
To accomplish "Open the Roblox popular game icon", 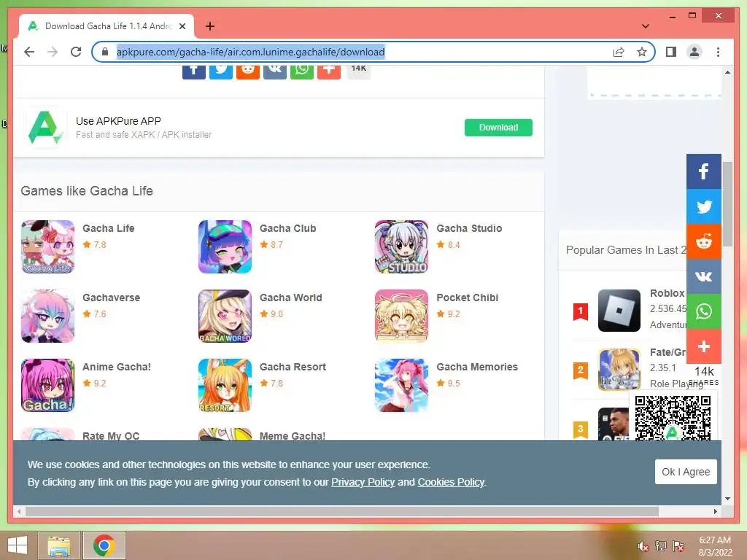I will coord(619,311).
